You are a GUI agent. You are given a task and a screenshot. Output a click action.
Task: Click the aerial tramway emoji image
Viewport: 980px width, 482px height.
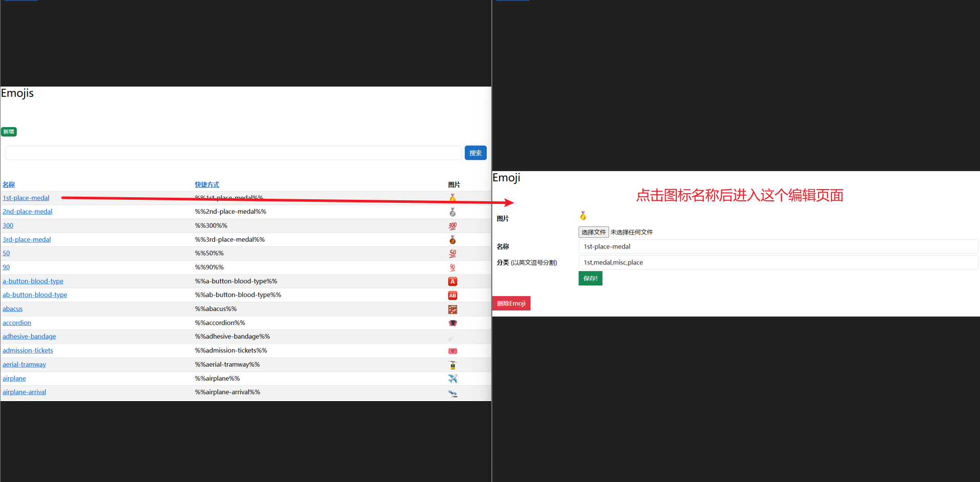click(x=452, y=365)
